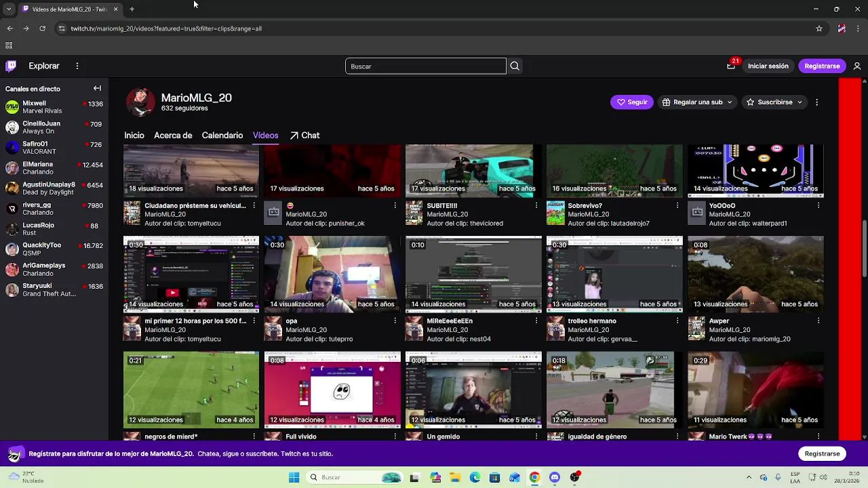The image size is (868, 488).
Task: Click the Twitch search input field
Action: (x=425, y=66)
